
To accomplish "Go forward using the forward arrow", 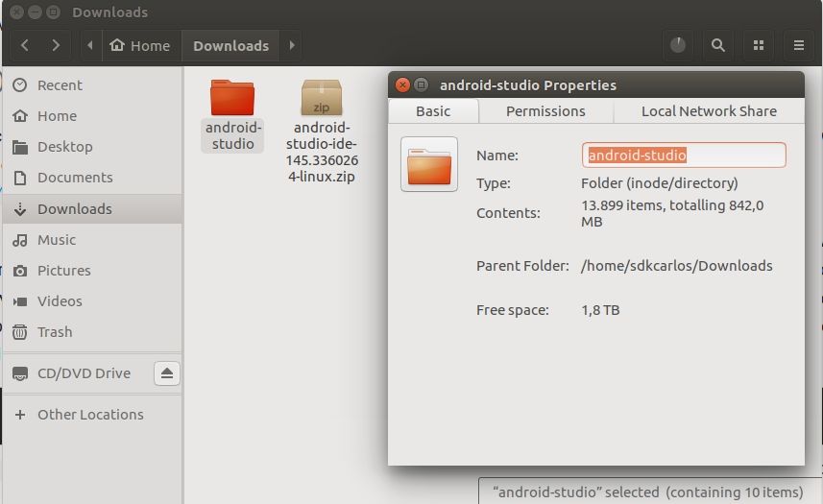I will (x=56, y=46).
